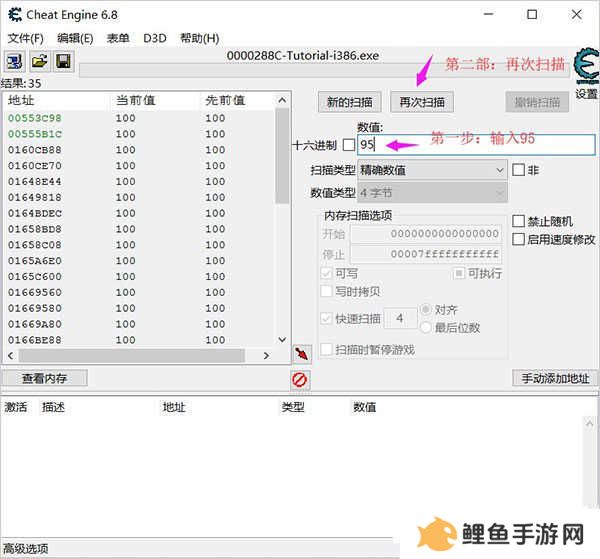Click the 类型 column header
The image size is (600, 559).
tap(293, 407)
